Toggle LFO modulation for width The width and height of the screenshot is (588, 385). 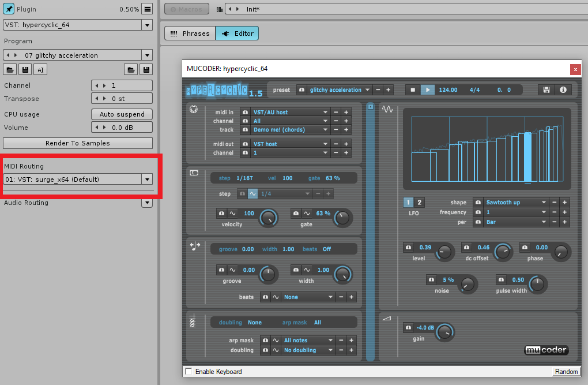pyautogui.click(x=307, y=270)
